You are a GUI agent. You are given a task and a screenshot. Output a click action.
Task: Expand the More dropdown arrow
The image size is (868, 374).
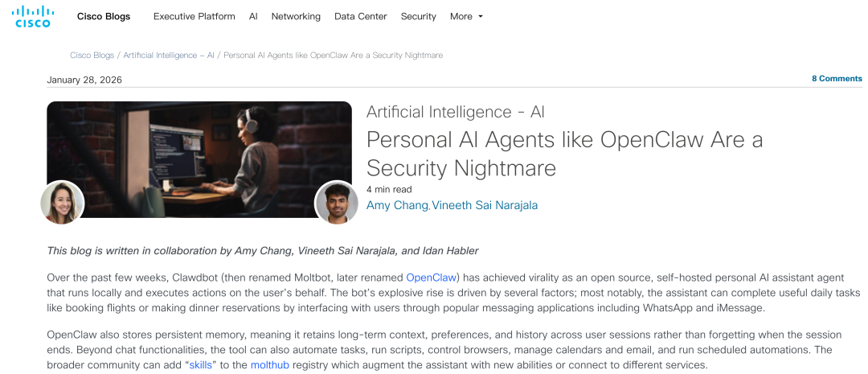[x=481, y=17]
